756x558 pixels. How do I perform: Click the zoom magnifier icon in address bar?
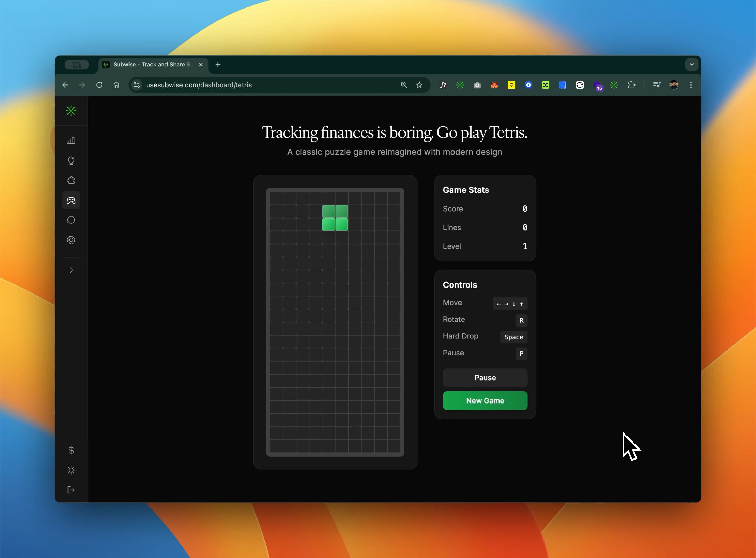404,85
